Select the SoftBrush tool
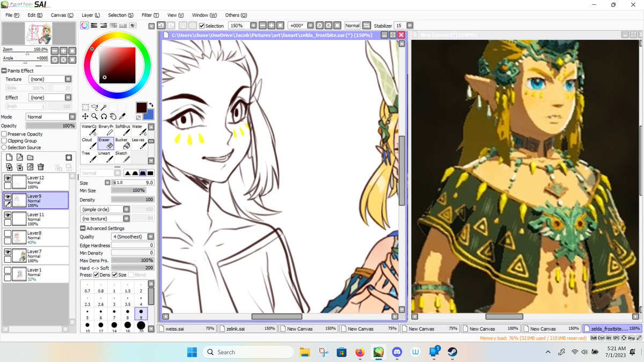This screenshot has width=644, height=362. coord(122,129)
